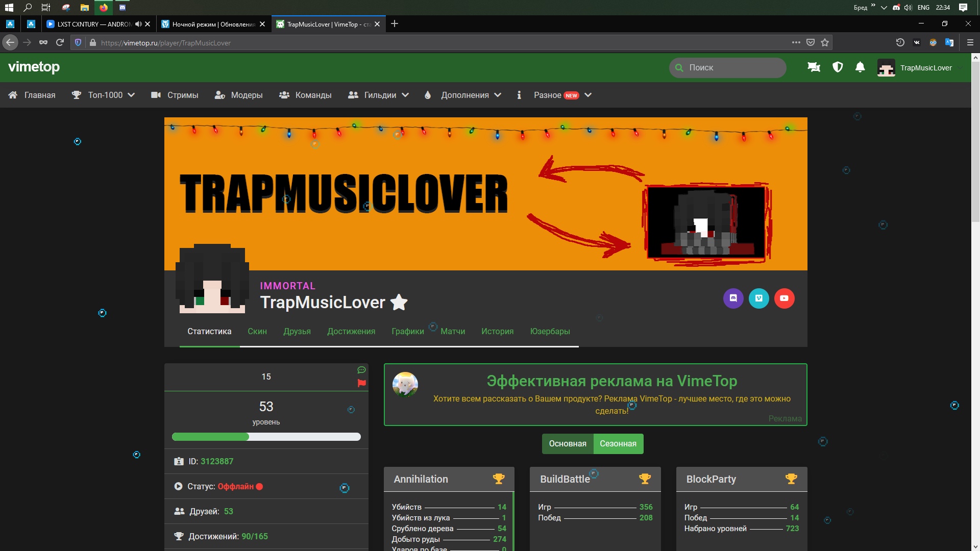Open the YouTube social link icon

coord(785,298)
